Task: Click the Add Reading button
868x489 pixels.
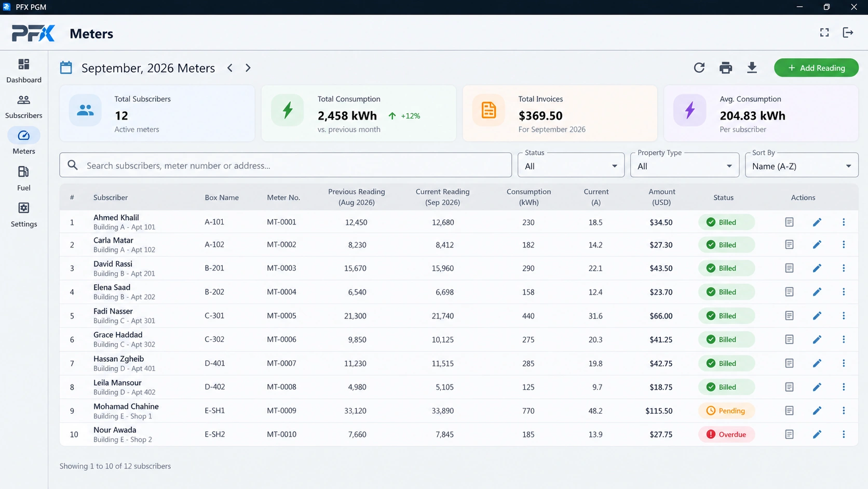Action: [816, 68]
